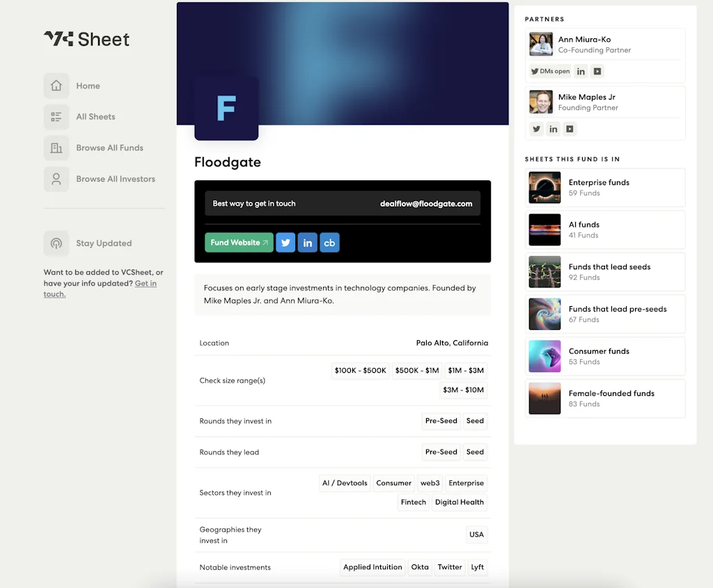Image resolution: width=713 pixels, height=588 pixels.
Task: Click Mike Maples Jr's Twitter icon
Action: (536, 129)
